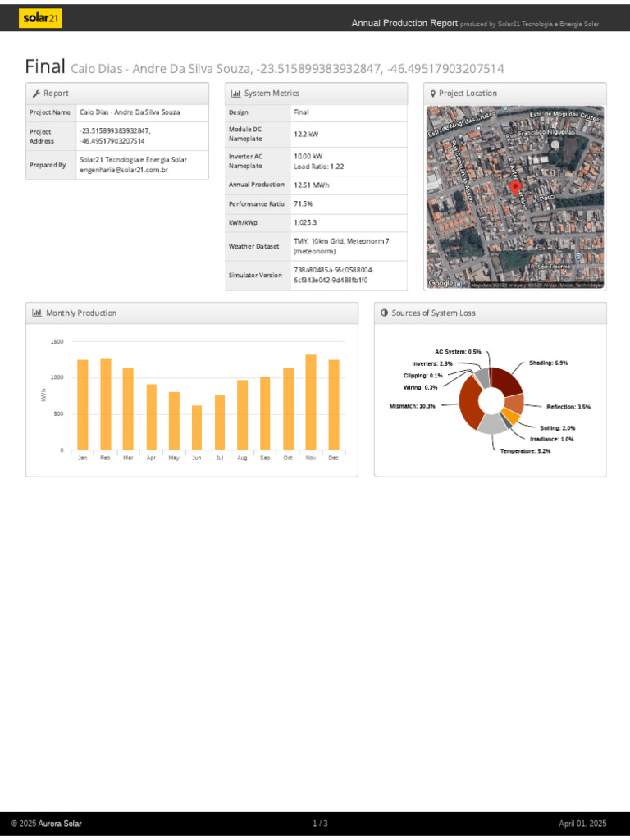Image resolution: width=630 pixels, height=840 pixels.
Task: Click the wrench icon beside Report
Action: [x=36, y=94]
